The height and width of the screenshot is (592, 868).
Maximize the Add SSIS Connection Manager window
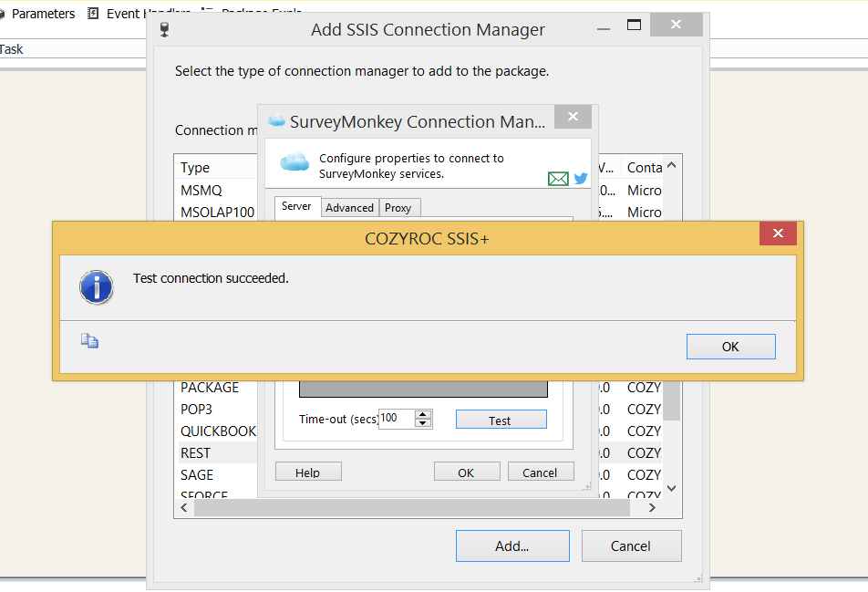click(634, 25)
